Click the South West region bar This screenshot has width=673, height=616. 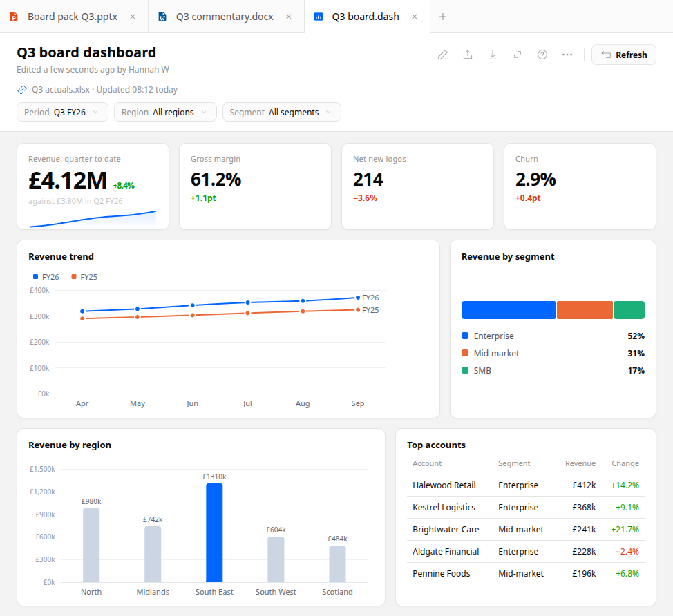point(276,559)
